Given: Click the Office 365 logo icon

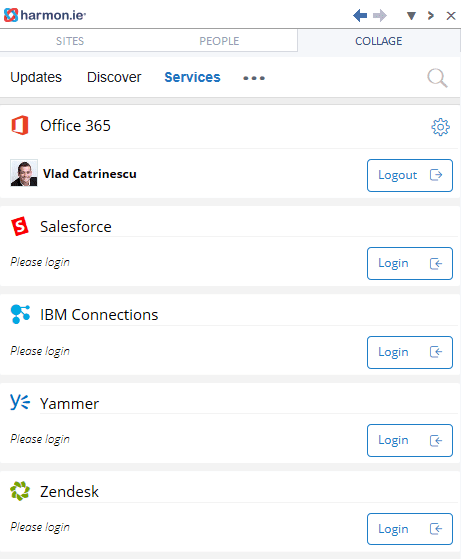Looking at the screenshot, I should click(x=20, y=125).
